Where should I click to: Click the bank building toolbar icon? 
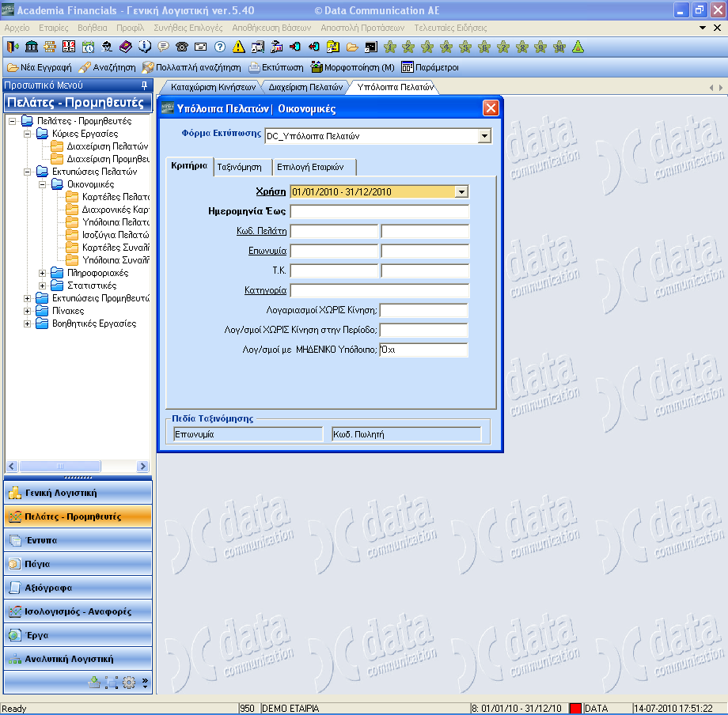pos(32,47)
